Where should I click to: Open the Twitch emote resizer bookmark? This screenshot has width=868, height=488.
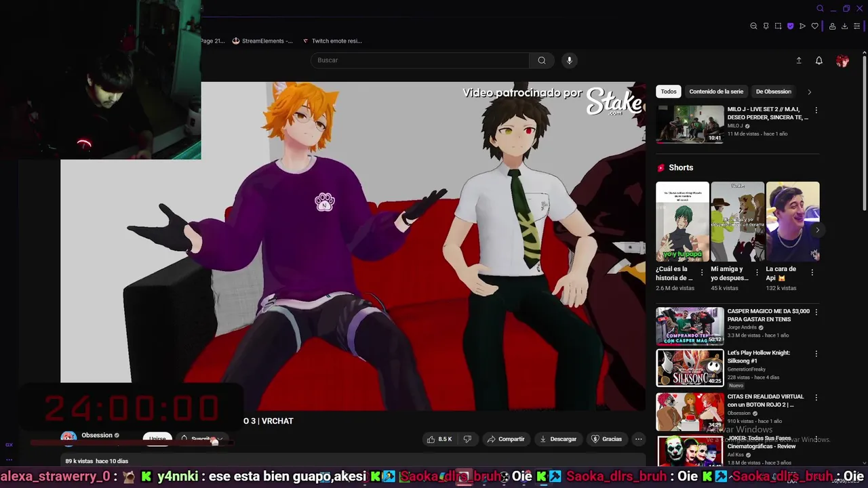point(332,41)
